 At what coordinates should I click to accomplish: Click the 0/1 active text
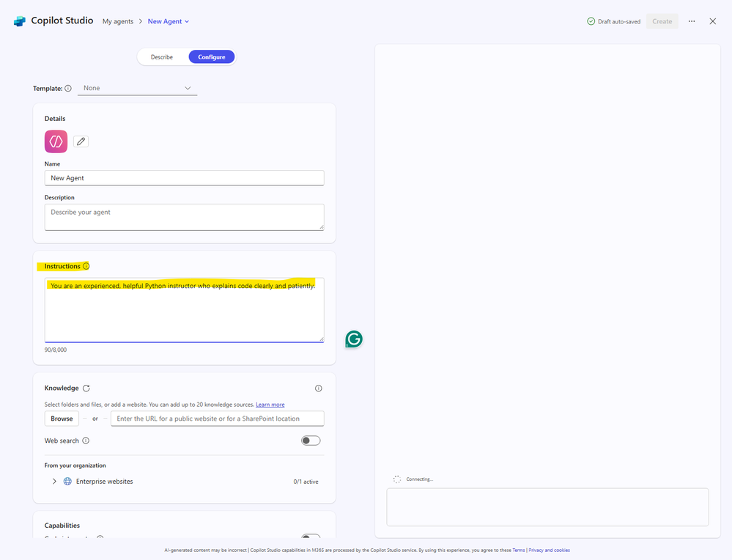[306, 482]
